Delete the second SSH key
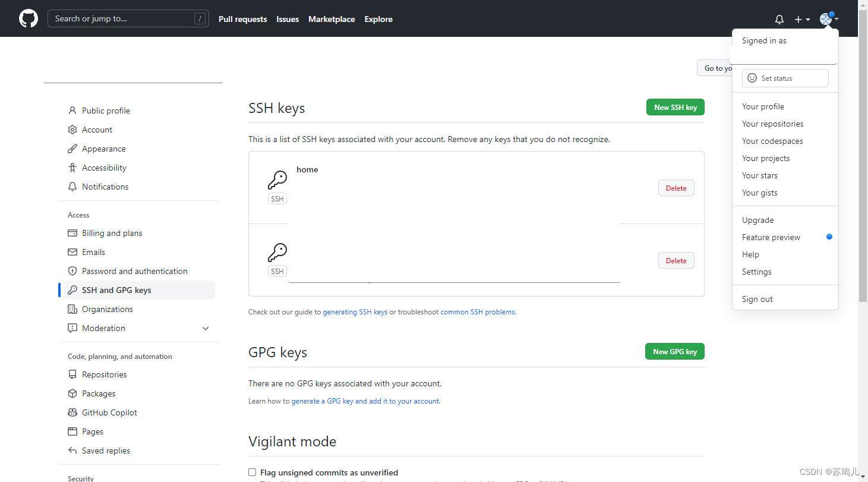This screenshot has width=868, height=482. point(676,260)
